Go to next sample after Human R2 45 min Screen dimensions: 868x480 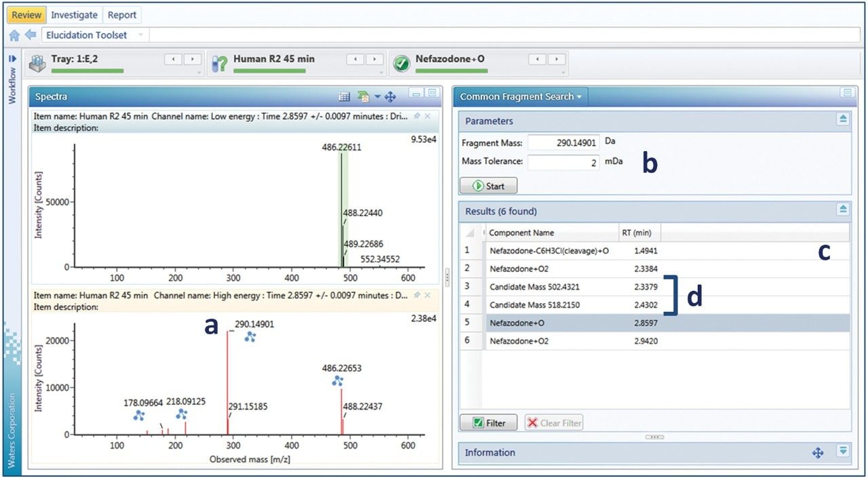coord(374,60)
